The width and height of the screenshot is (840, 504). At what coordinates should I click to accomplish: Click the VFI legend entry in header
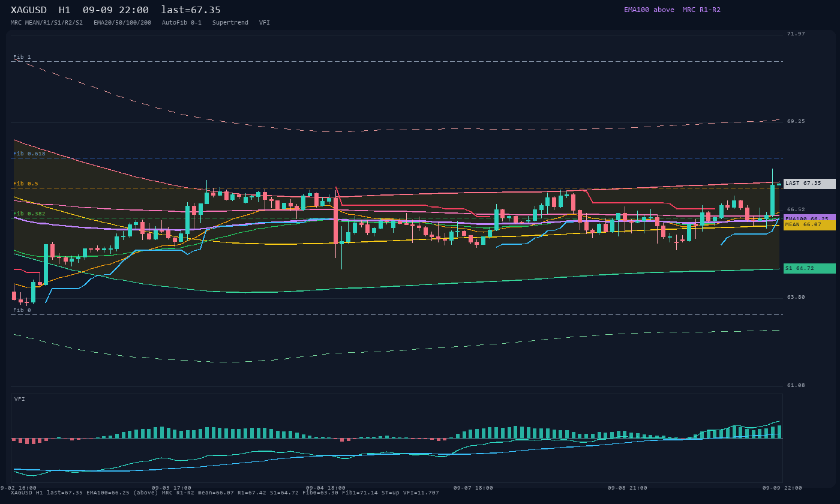tap(265, 23)
